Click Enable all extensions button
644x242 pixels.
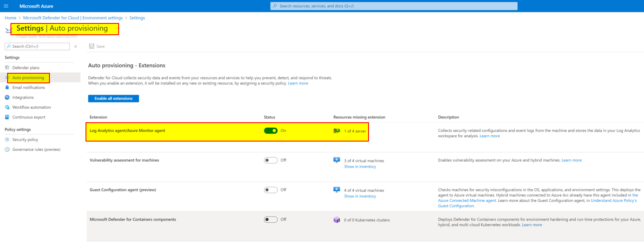coord(113,98)
